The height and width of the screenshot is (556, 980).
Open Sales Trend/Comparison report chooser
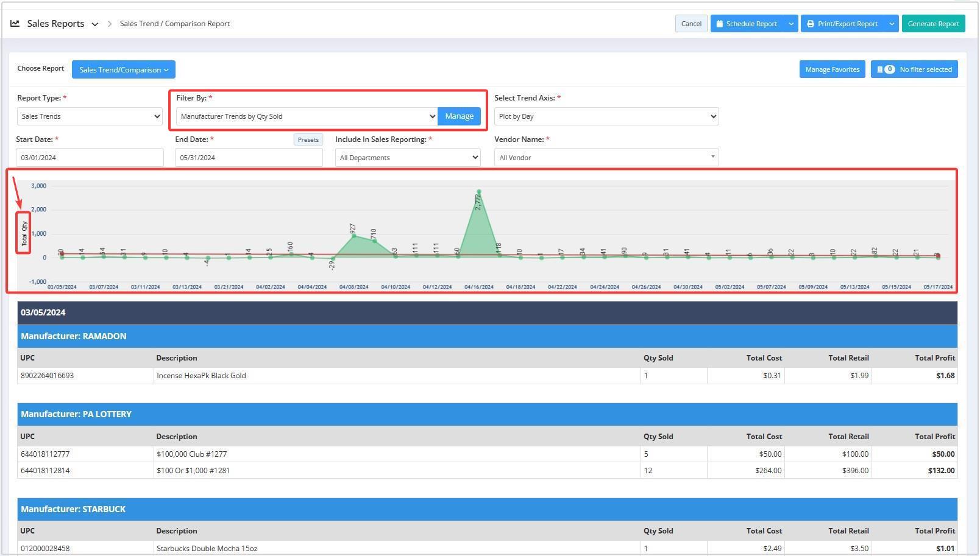point(124,69)
